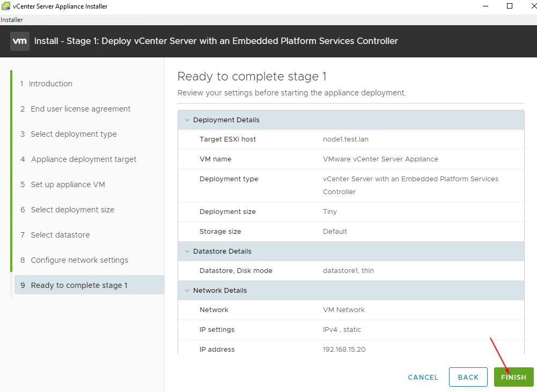Image resolution: width=537 pixels, height=392 pixels.
Task: Click the Deployment type label
Action: (229, 179)
